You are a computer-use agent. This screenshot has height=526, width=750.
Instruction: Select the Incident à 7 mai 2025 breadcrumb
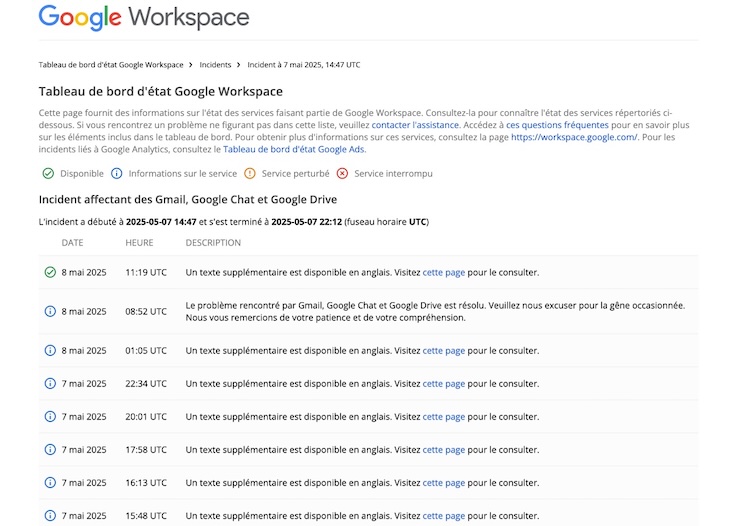pyautogui.click(x=304, y=65)
